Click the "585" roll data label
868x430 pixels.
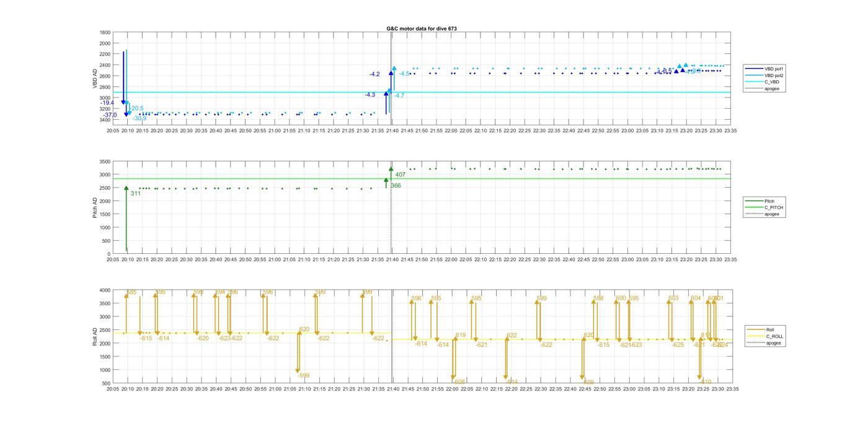pyautogui.click(x=131, y=292)
